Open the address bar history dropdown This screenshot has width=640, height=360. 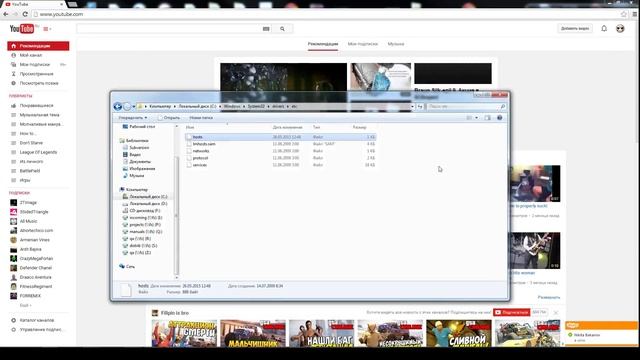pos(412,107)
